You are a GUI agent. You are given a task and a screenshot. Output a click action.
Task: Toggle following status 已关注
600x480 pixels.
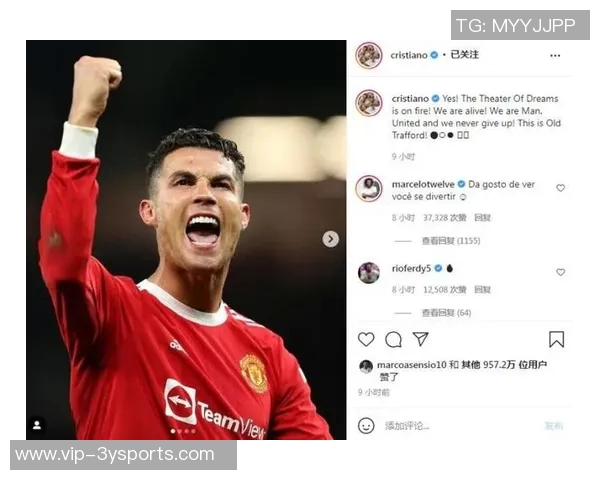point(465,55)
